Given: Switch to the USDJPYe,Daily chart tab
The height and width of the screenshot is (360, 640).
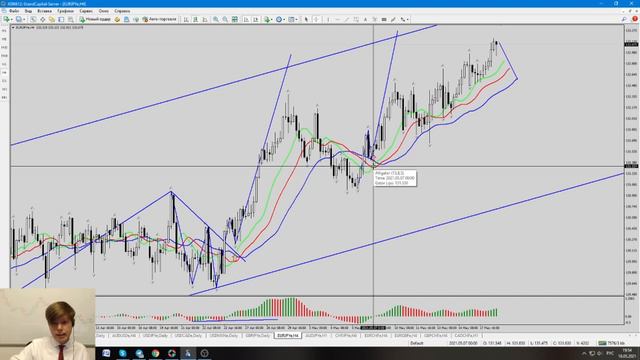Looking at the screenshot, I should pos(155,336).
